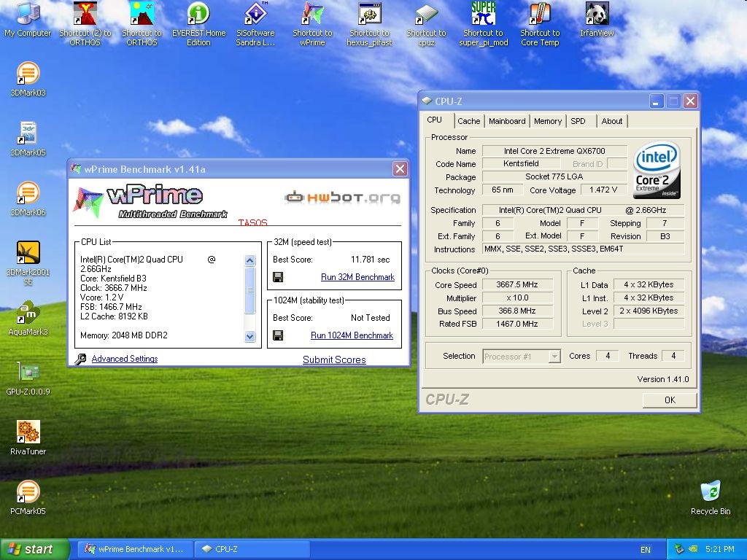Click the save icon for 32M score
Screen dimensions: 747x560
pyautogui.click(x=278, y=277)
